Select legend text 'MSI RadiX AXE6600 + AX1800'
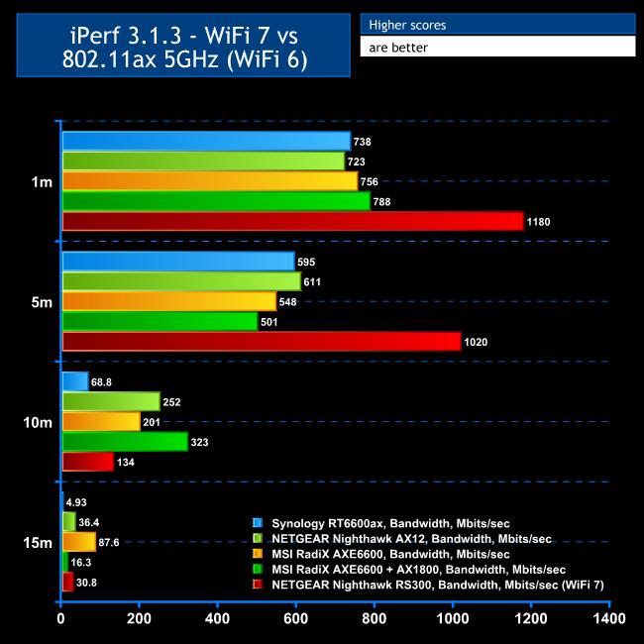 click(418, 570)
